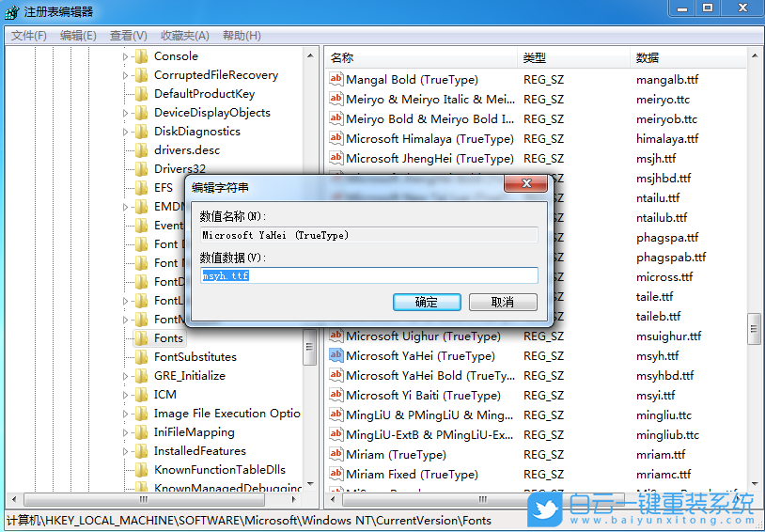Click the FontSubstitutes folder icon
This screenshot has height=532, width=765.
pyautogui.click(x=142, y=357)
